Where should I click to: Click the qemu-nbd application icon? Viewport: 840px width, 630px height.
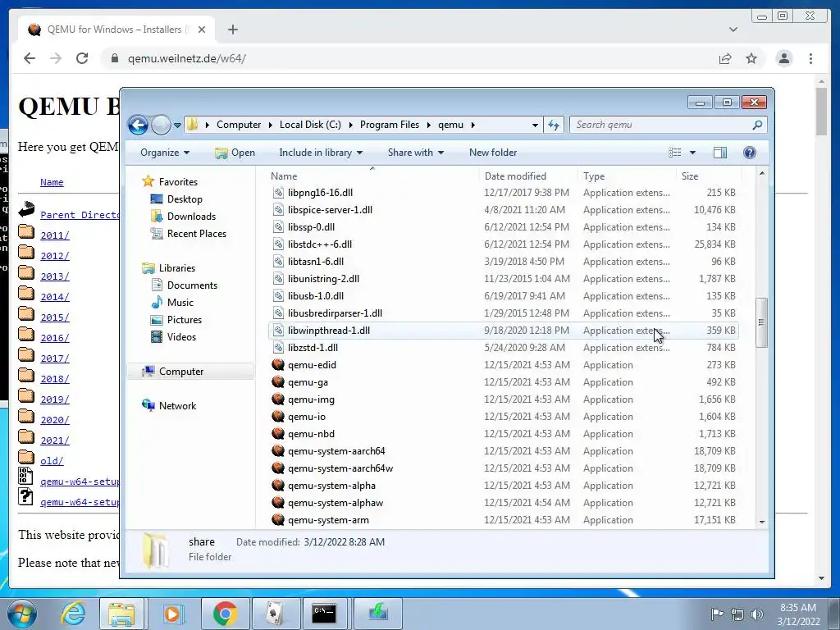pyautogui.click(x=278, y=433)
